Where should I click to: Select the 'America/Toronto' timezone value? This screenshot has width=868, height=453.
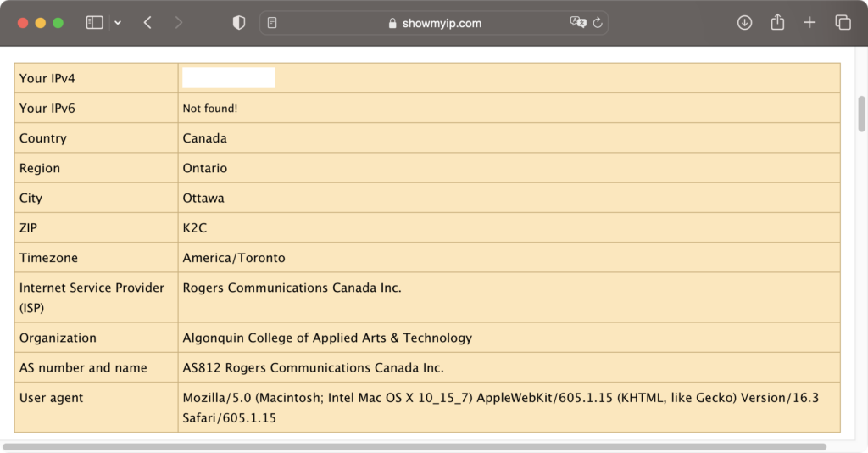tap(234, 258)
